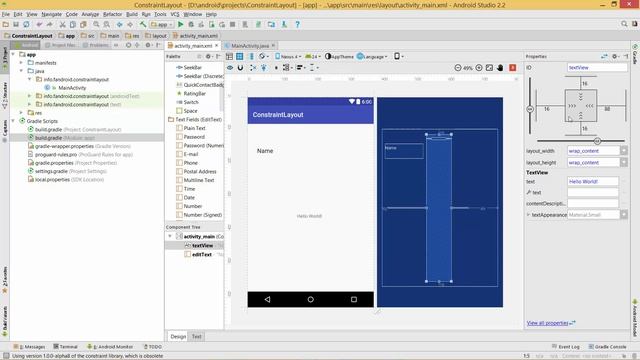Select editText in the Component Tree

[202, 254]
